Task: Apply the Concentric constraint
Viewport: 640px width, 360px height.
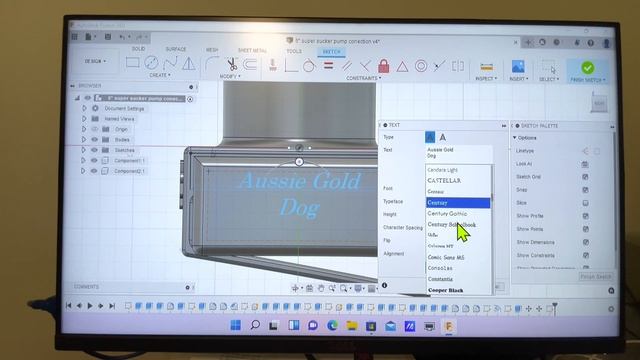Action: (421, 66)
